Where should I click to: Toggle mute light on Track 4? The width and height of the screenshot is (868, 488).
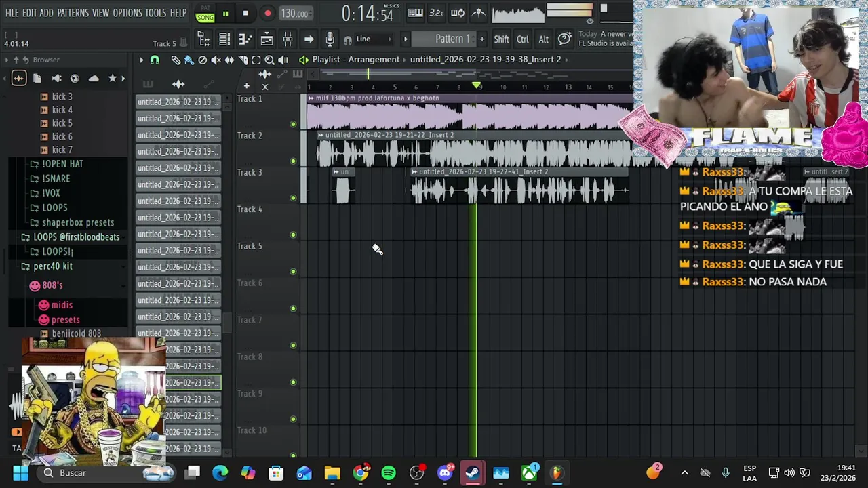293,235
